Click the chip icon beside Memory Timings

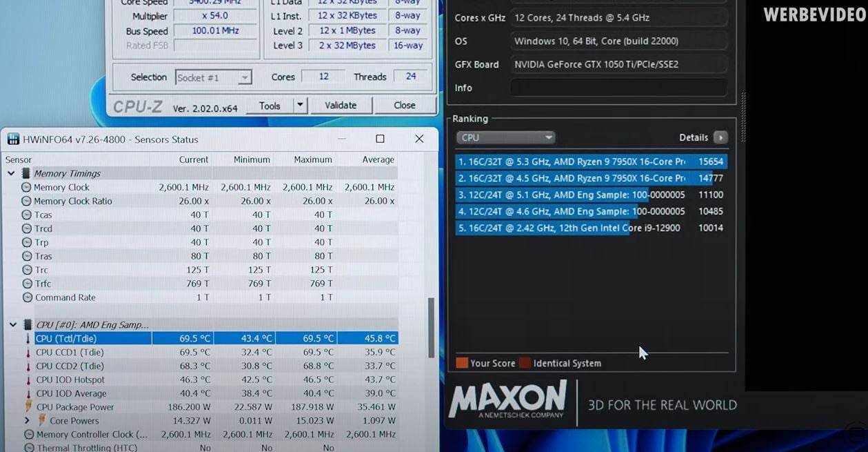coord(26,173)
